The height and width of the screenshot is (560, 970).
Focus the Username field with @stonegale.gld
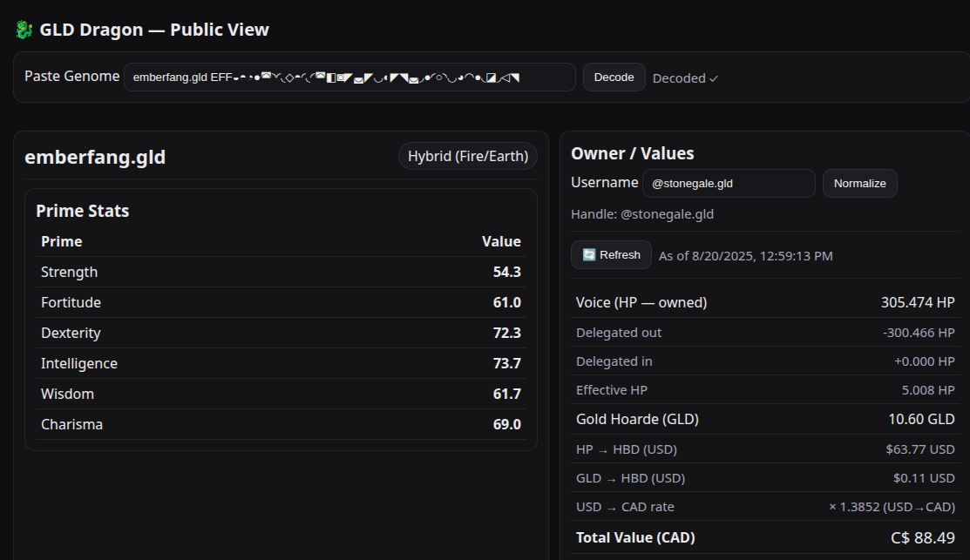pos(729,184)
